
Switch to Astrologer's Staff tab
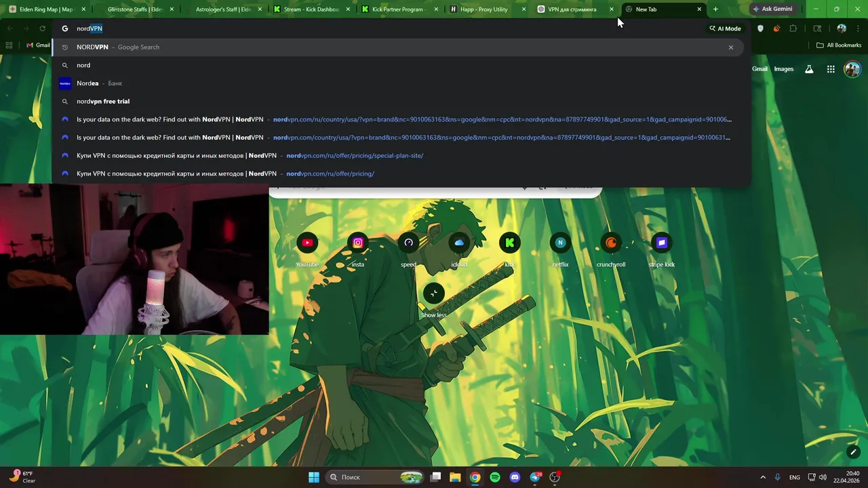223,9
